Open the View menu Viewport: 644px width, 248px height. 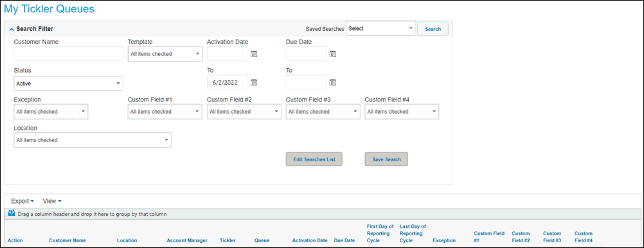[x=52, y=201]
